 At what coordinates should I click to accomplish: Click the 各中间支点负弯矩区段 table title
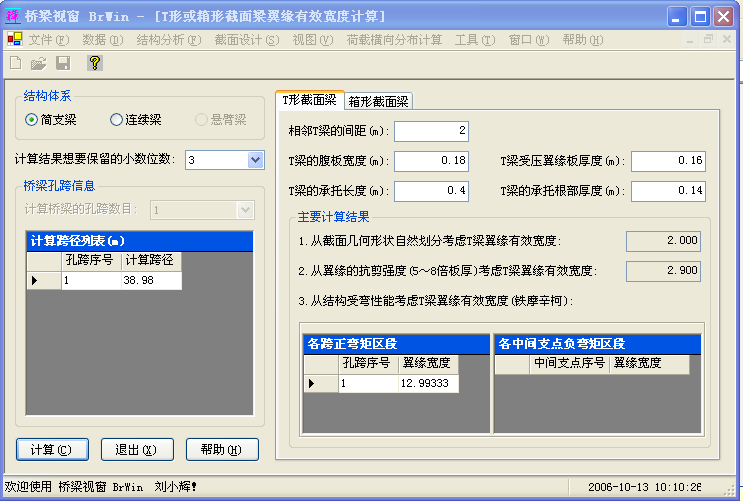coord(597,344)
